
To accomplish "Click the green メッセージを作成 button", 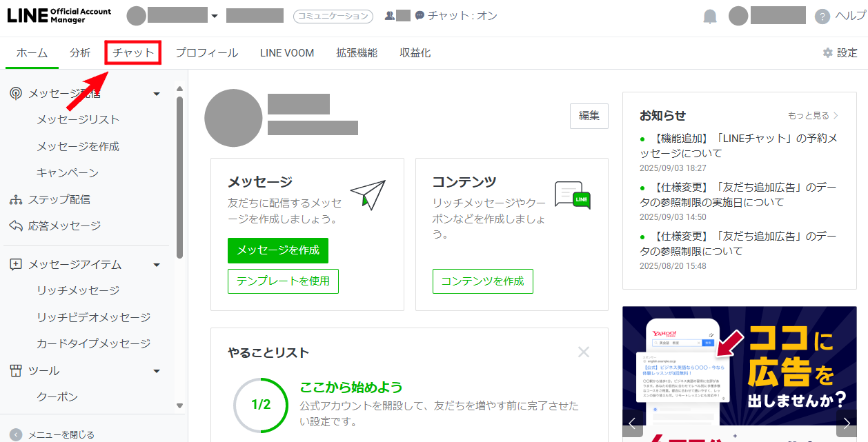I will pos(278,250).
